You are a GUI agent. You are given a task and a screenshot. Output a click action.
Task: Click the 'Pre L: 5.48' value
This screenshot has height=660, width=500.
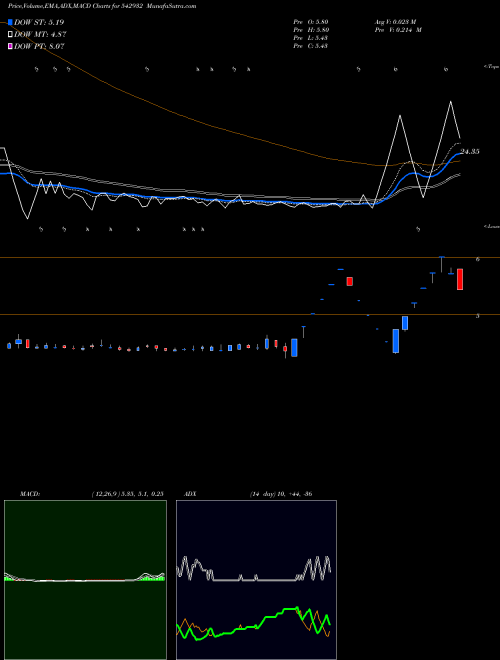click(x=311, y=38)
